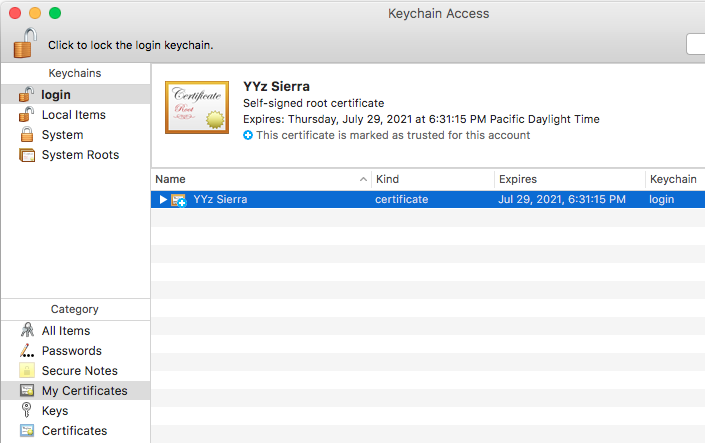Select Local Items keychain

point(76,115)
